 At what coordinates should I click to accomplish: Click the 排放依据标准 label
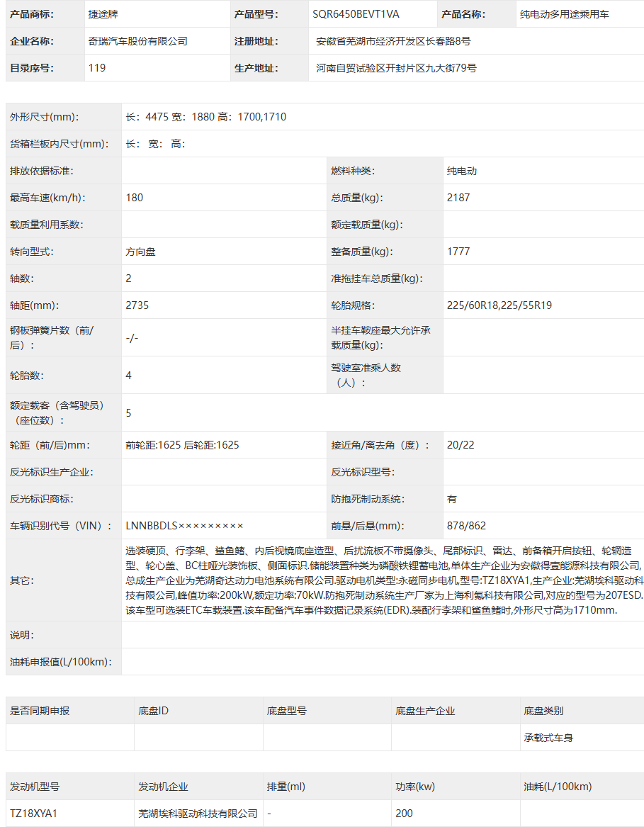pyautogui.click(x=42, y=171)
